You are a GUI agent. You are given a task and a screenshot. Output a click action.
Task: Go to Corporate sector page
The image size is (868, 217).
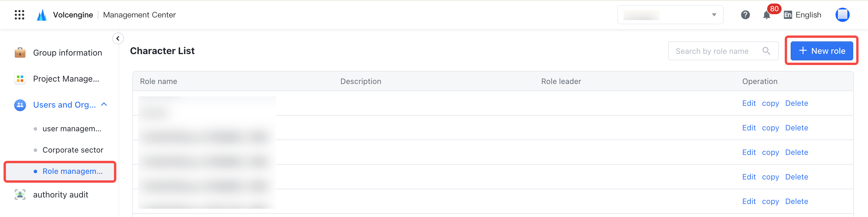pos(73,150)
